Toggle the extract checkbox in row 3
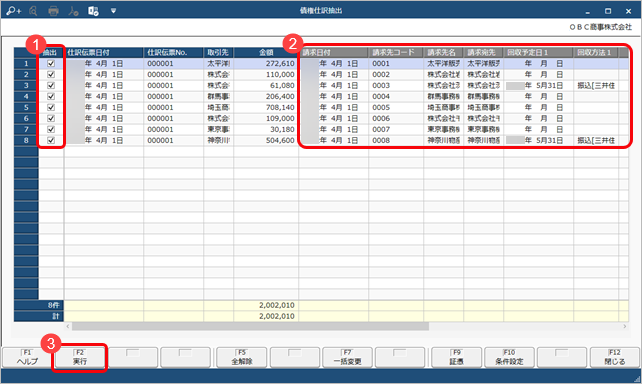 coord(51,86)
